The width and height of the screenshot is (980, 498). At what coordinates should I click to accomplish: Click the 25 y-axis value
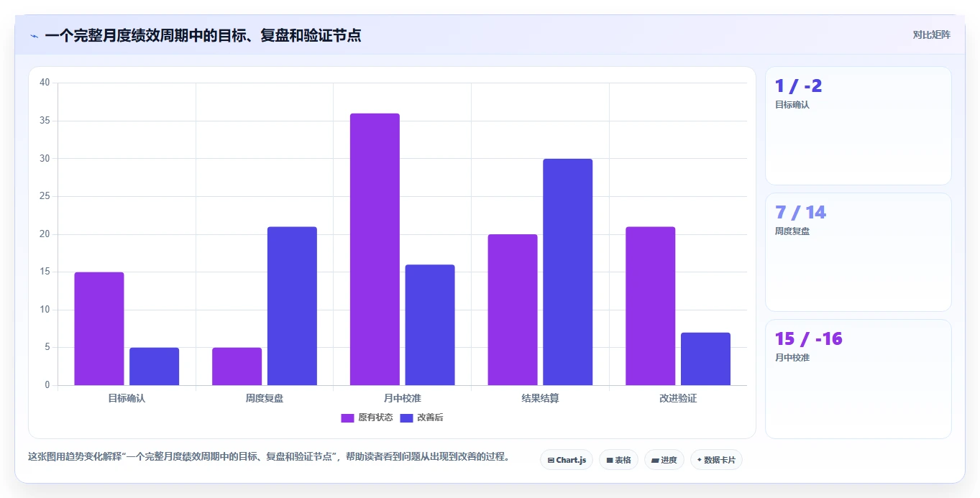point(45,196)
